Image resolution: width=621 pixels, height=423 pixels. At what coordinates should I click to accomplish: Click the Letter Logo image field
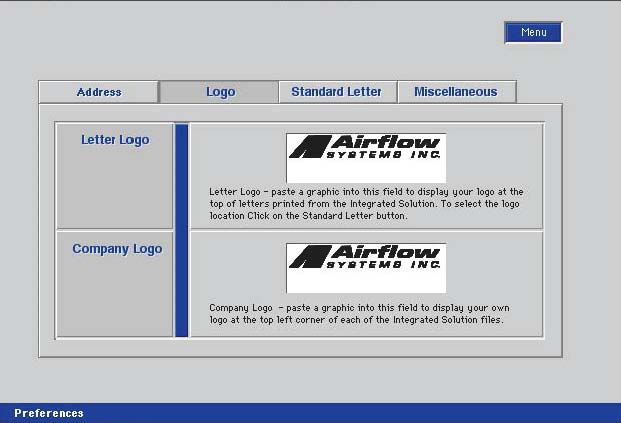tap(366, 158)
